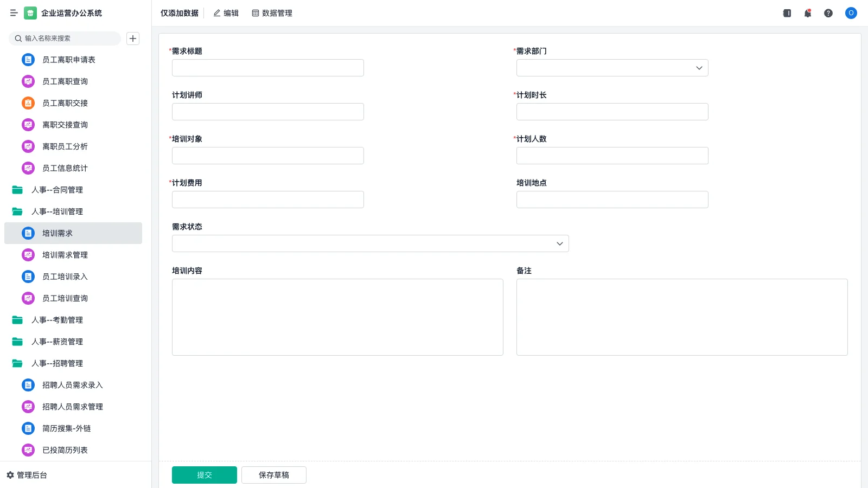The width and height of the screenshot is (868, 488).
Task: Open the 需求部门 dropdown
Action: point(612,68)
